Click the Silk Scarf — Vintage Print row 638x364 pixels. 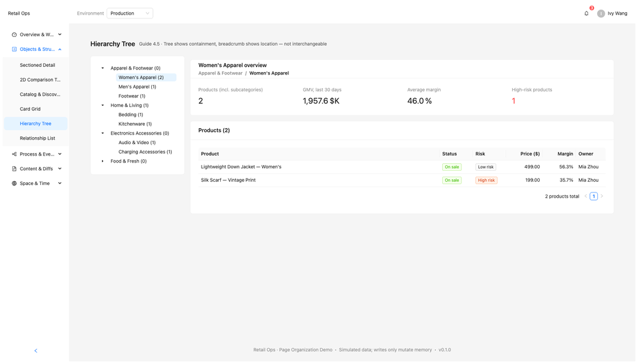[402, 180]
